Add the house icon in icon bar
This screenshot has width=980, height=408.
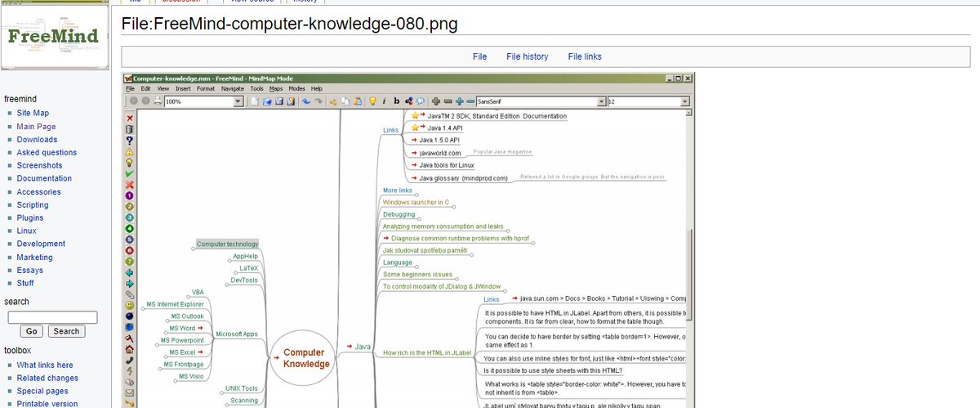(129, 348)
